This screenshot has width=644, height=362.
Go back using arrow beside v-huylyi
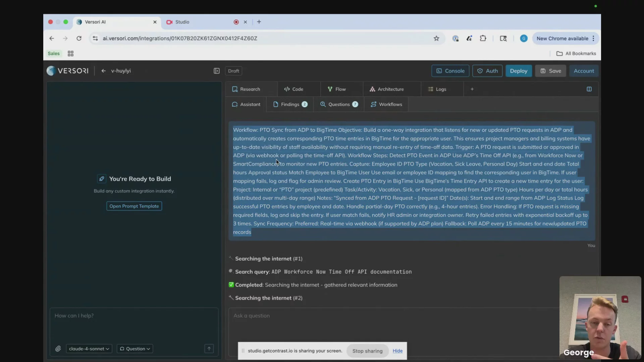click(104, 71)
